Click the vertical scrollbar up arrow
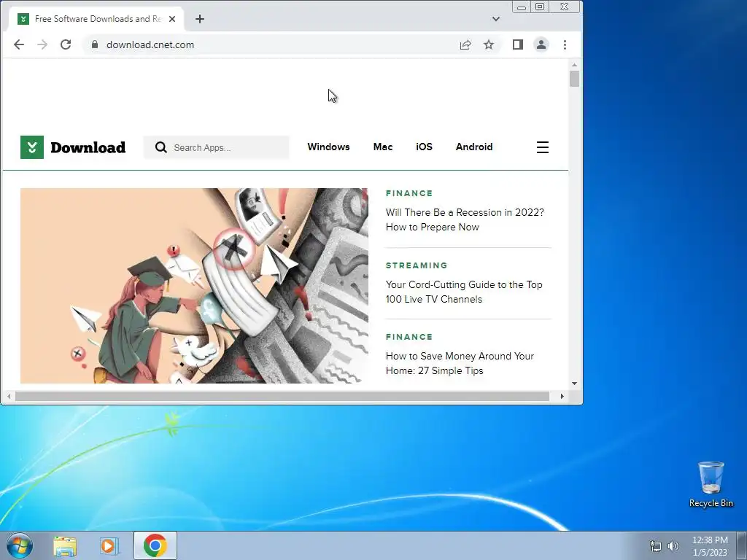Screen dimensions: 747x560 [575, 65]
